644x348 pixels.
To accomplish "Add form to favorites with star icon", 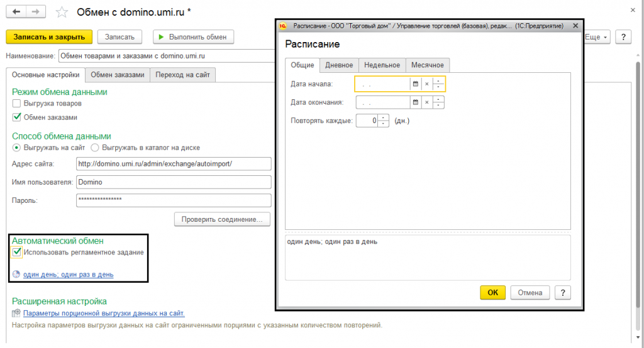I will (62, 13).
